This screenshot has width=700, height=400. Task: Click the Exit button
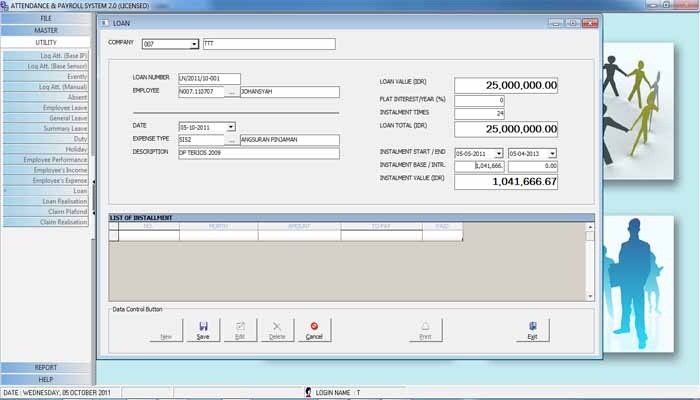pos(532,330)
